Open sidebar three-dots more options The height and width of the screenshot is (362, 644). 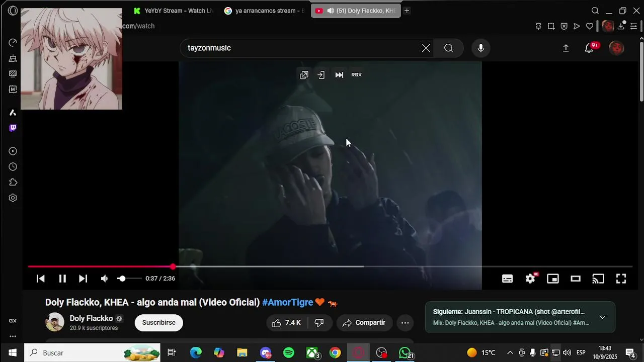(13, 336)
